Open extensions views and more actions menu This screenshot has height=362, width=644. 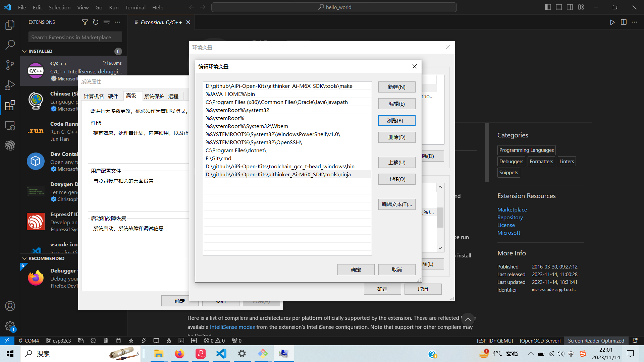[117, 22]
